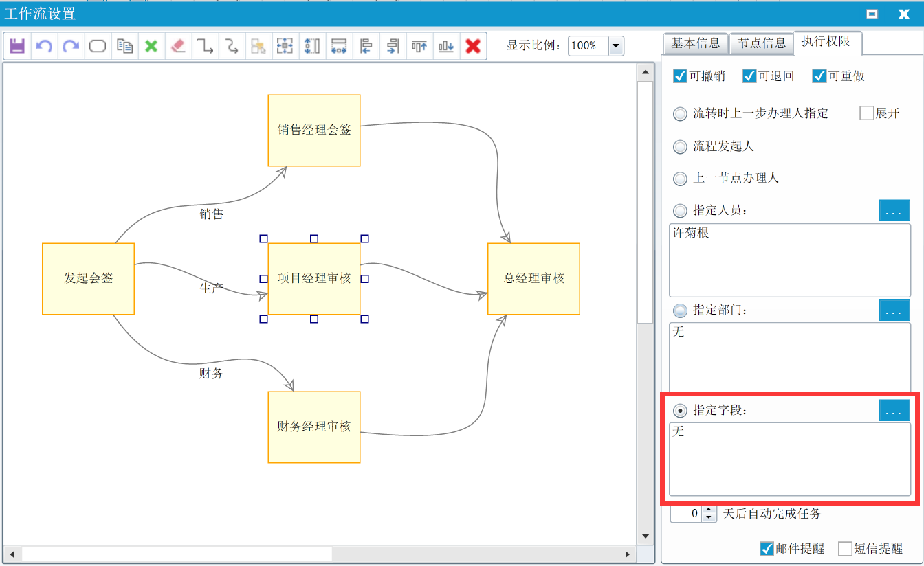Make selected nodes the same height
Screen dimensions: 924x566
pyautogui.click(x=312, y=46)
